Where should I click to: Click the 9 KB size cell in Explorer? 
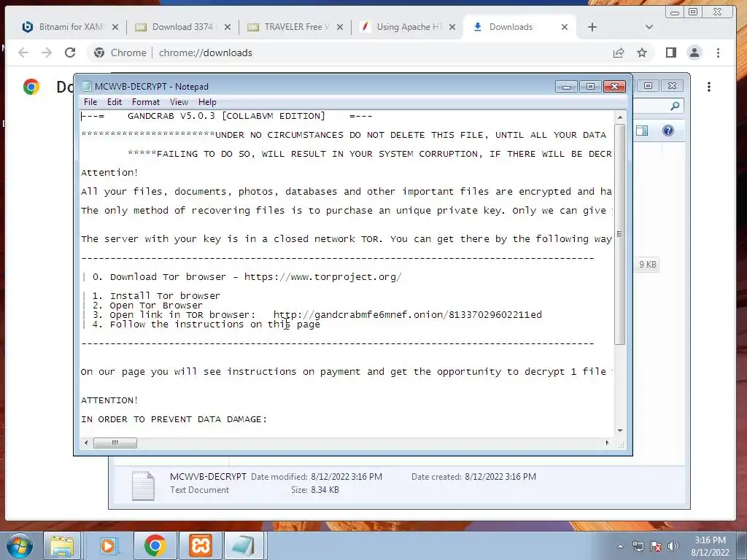coord(648,264)
